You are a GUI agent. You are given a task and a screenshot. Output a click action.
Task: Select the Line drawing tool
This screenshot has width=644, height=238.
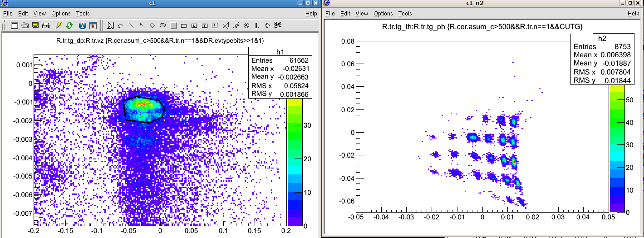tap(131, 25)
